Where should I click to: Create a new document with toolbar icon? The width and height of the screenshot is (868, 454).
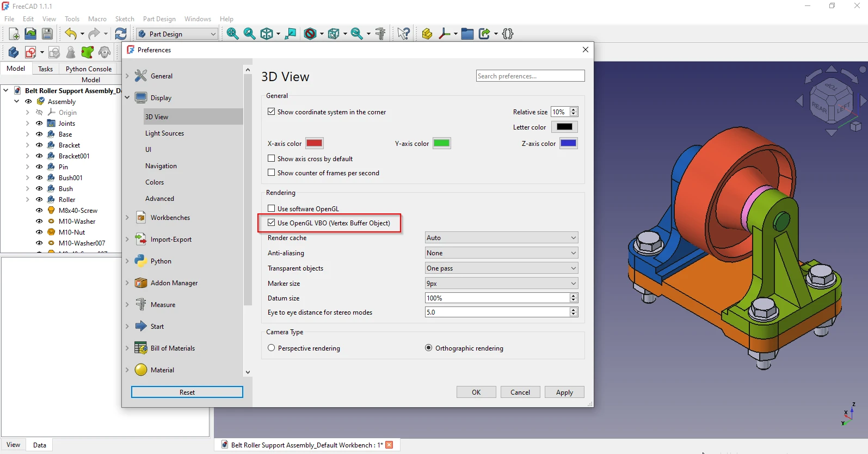[14, 34]
